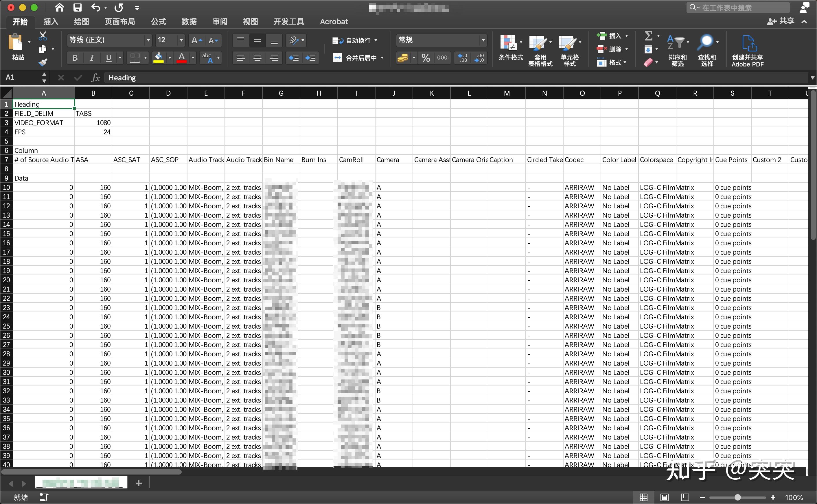
Task: Toggle italic formatting
Action: coord(92,58)
